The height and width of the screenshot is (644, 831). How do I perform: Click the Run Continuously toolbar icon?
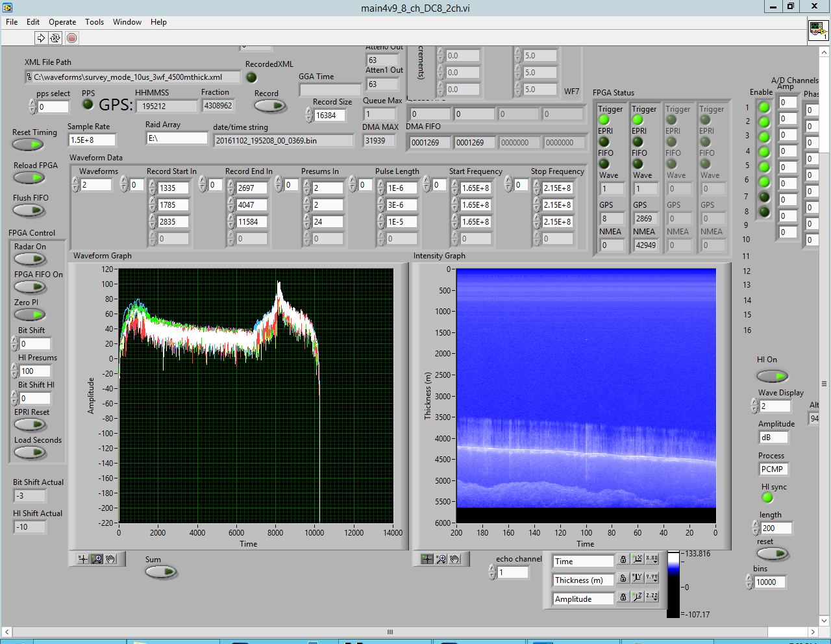55,38
